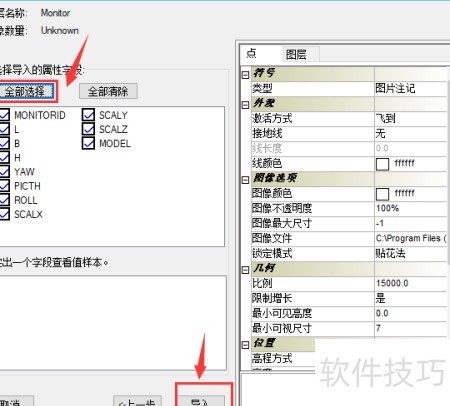Click the 图像文件 path field
Screen dimensions: 450x406
[411, 238]
